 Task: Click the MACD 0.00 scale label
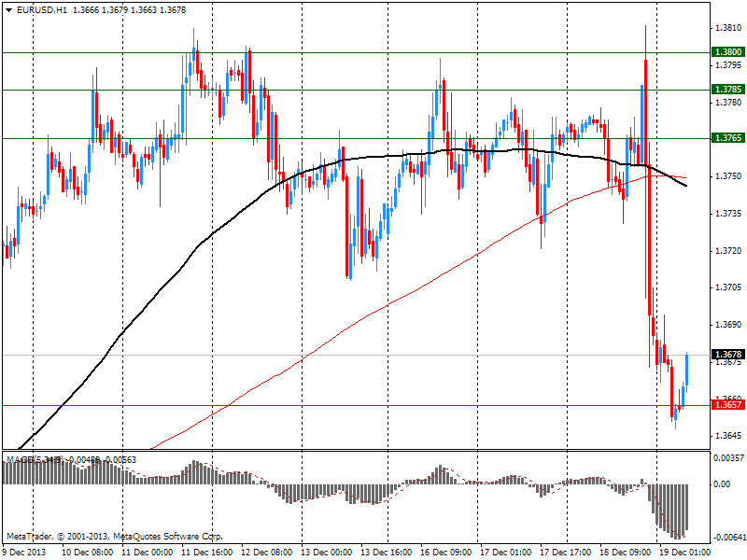[x=722, y=484]
